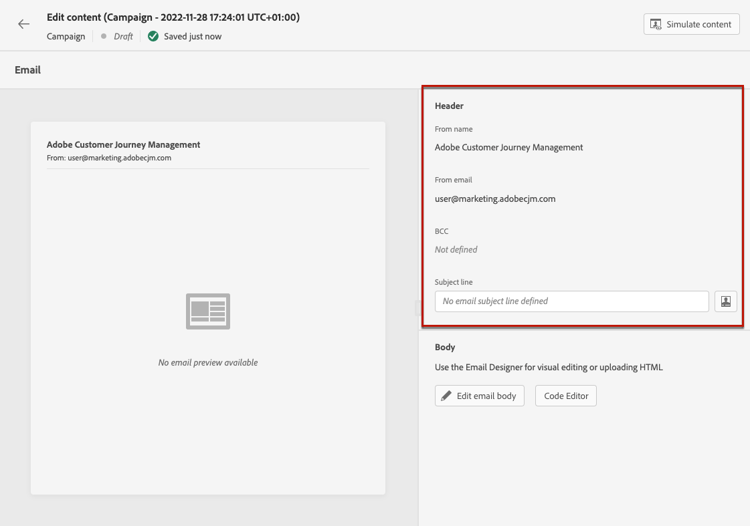
Task: Click 'No email preview available' text
Action: click(208, 362)
